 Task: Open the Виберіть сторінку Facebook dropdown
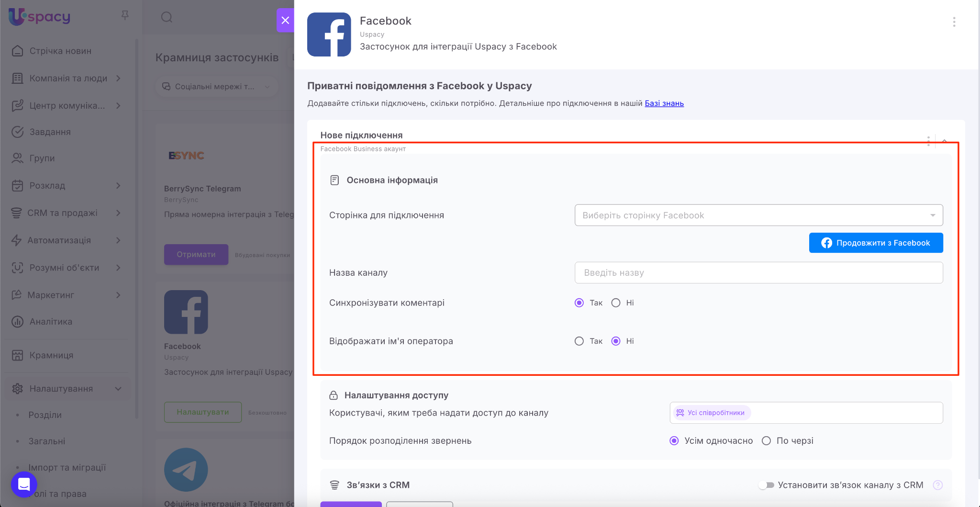[x=758, y=215]
